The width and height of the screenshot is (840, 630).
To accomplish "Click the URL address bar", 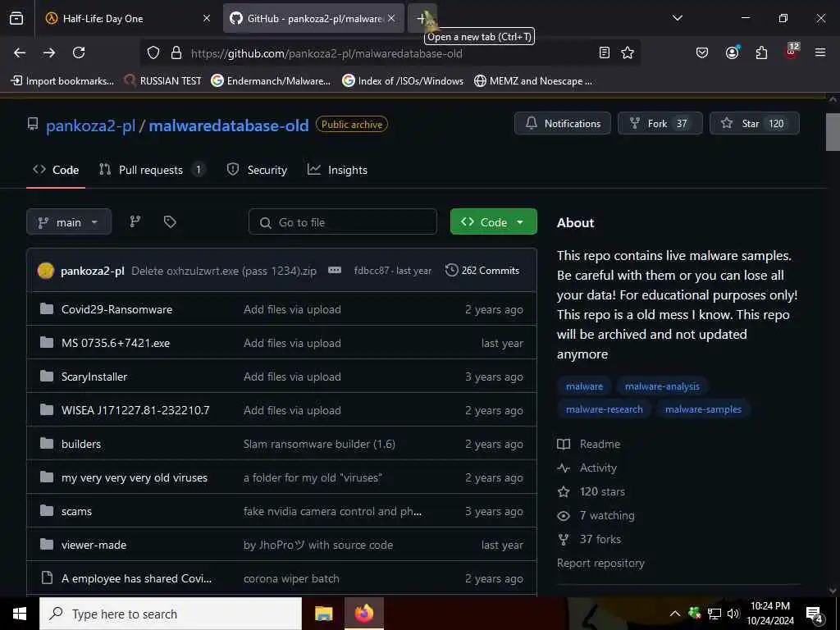I will pos(391,53).
